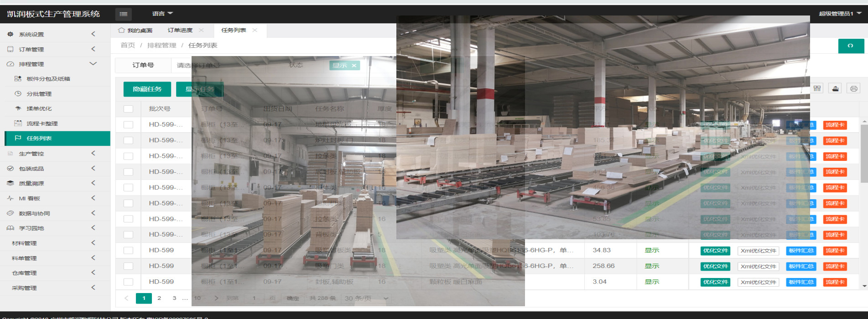Check the row with area 3.04
Image resolution: width=868 pixels, height=319 pixels.
pos(128,282)
